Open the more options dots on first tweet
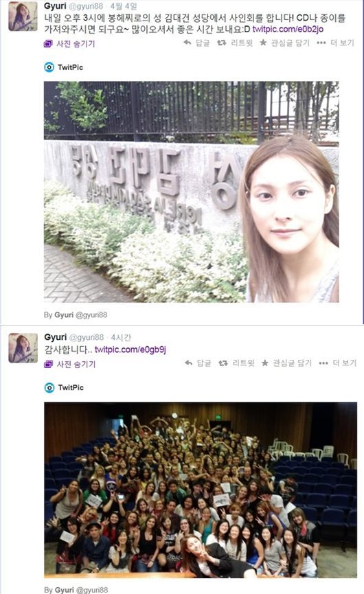The width and height of the screenshot is (364, 594). tap(321, 43)
